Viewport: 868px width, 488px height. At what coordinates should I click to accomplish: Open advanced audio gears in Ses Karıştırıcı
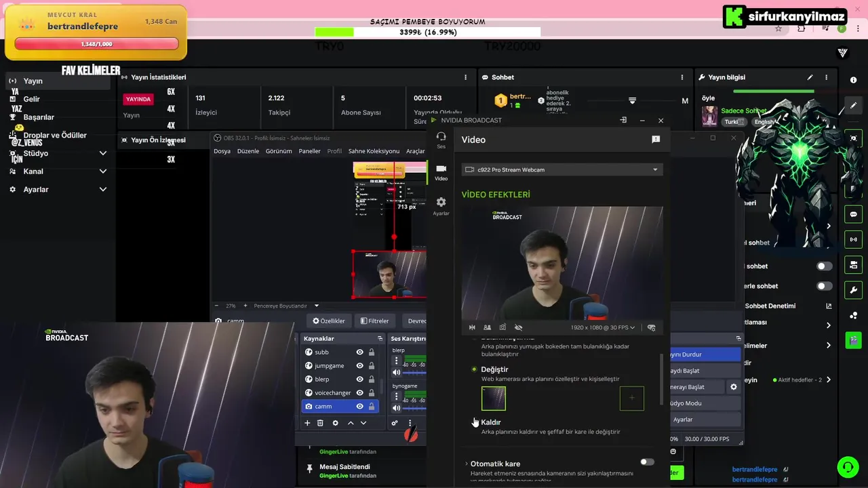[x=395, y=423]
